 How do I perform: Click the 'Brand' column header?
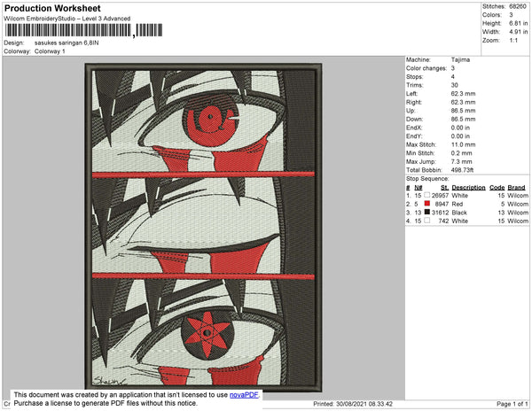tap(516, 188)
